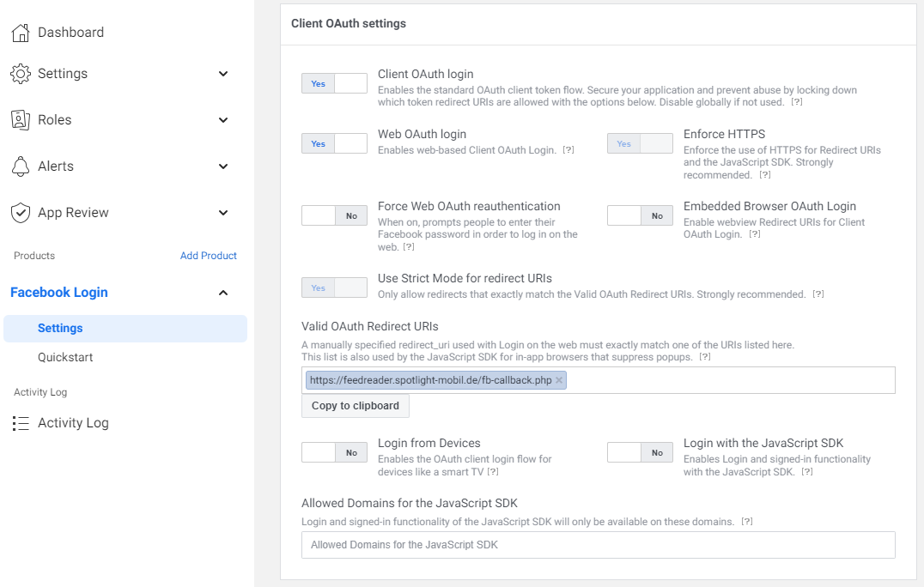Image resolution: width=924 pixels, height=587 pixels.
Task: Click the Alerts bell icon
Action: 21,166
